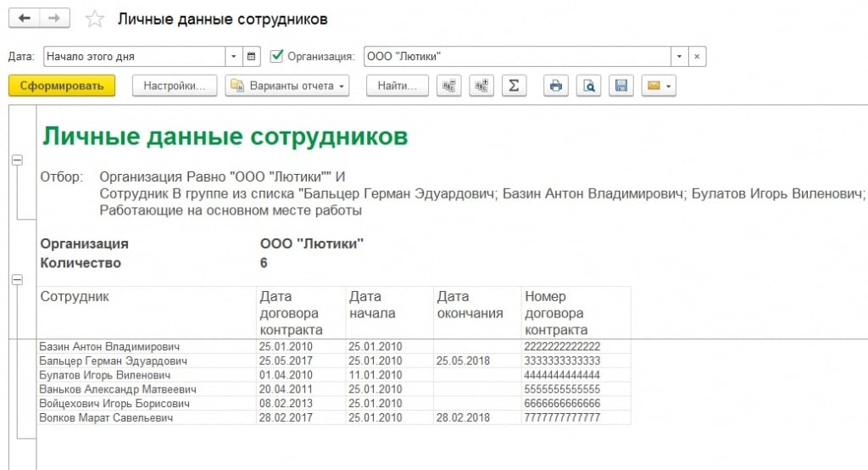Uncheck the Организация filter checkbox
Image resolution: width=868 pixels, height=470 pixels.
click(x=276, y=57)
